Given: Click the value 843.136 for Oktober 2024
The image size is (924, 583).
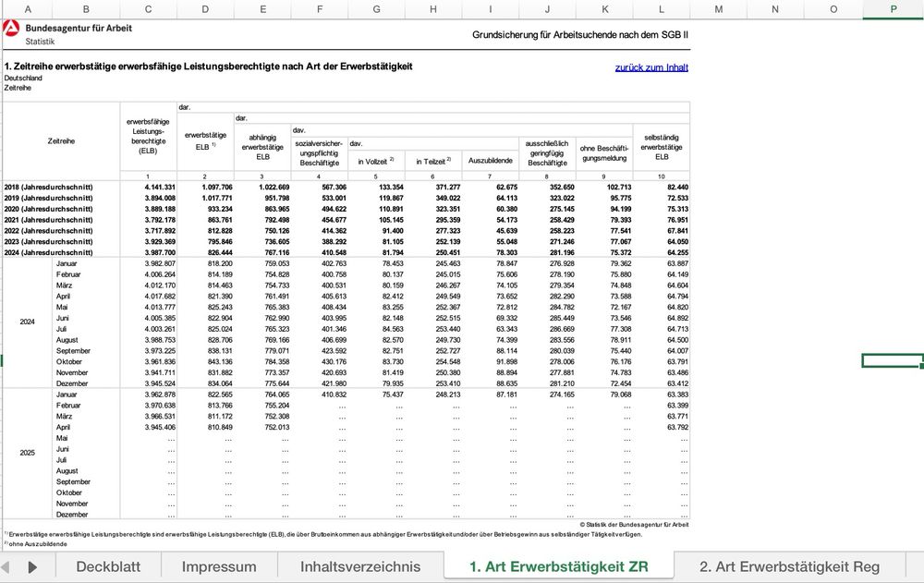Looking at the screenshot, I should (x=220, y=361).
